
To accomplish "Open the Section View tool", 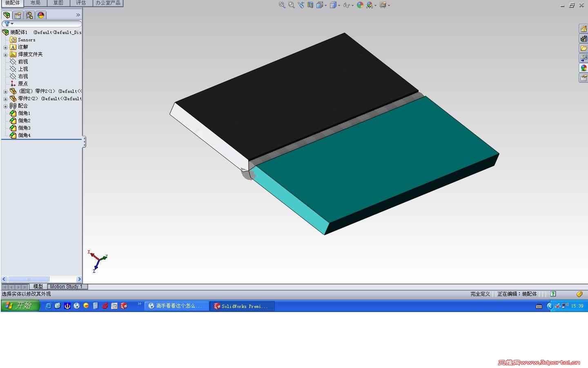I will click(310, 5).
